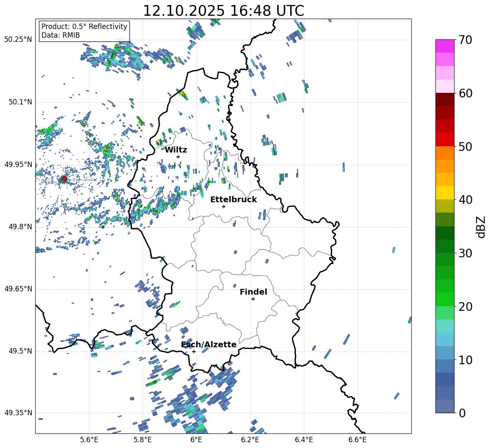Click the Esch/Alzette station cross marker
This screenshot has height=448, width=491.
tap(194, 351)
